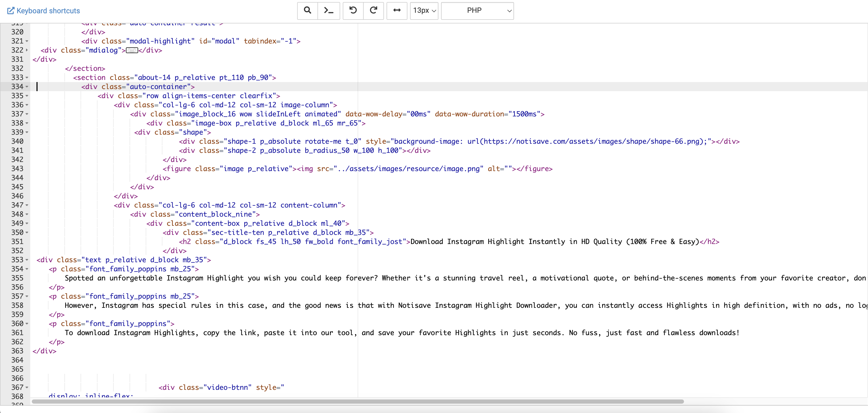Image resolution: width=868 pixels, height=413 pixels.
Task: Toggle word wrap double-arrow icon
Action: [397, 10]
